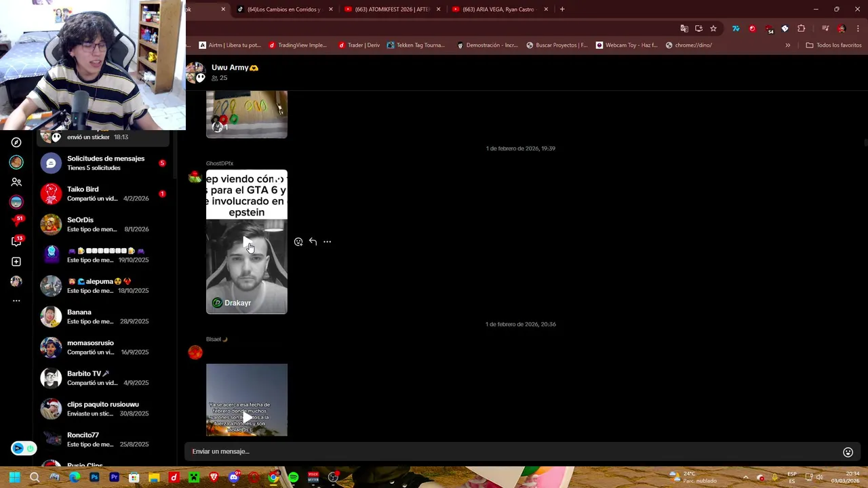The image size is (868, 488).
Task: Switch to the ARIA VEGA, Ryan Castro tab
Action: coord(499,9)
